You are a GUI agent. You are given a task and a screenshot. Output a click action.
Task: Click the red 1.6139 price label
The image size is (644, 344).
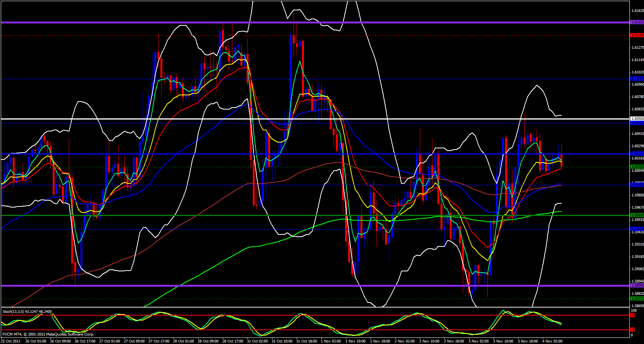pyautogui.click(x=637, y=35)
